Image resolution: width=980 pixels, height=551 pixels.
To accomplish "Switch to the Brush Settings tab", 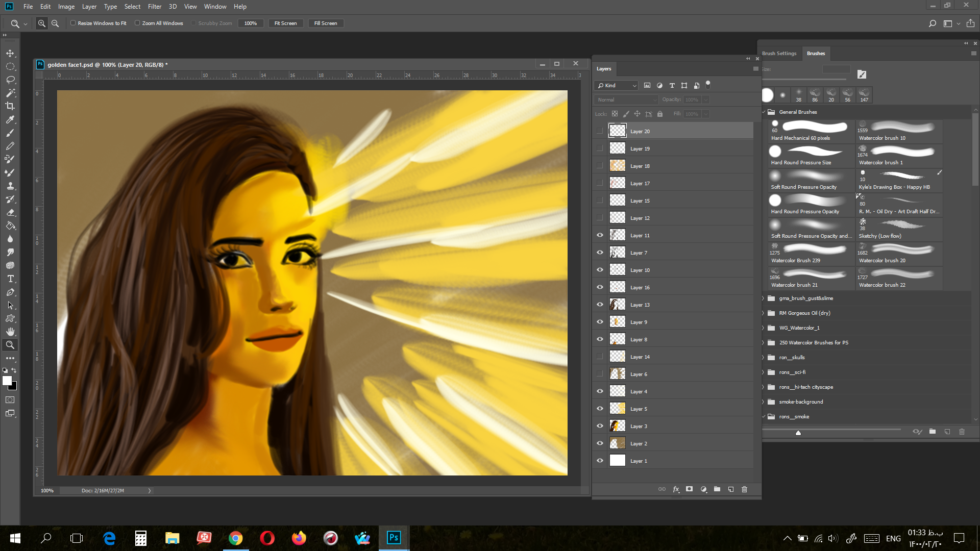I will (x=779, y=54).
